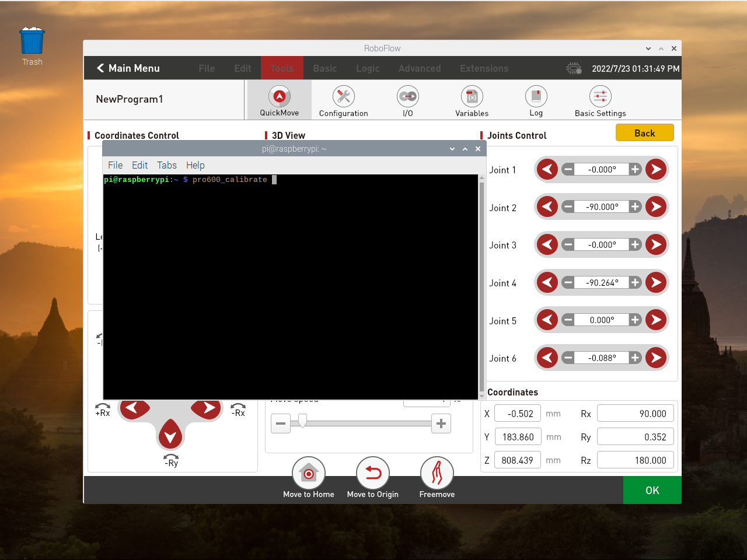
Task: Click the plus stepper for Joint 2
Action: (x=635, y=206)
